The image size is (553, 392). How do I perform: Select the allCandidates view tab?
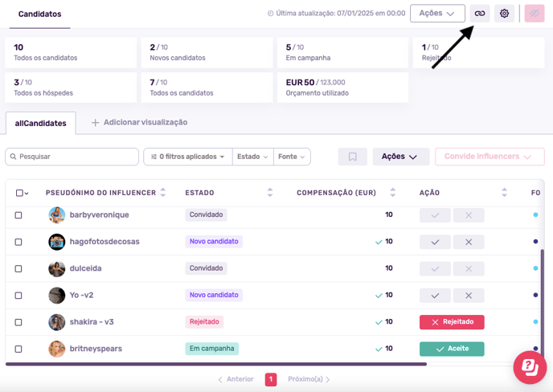(40, 123)
